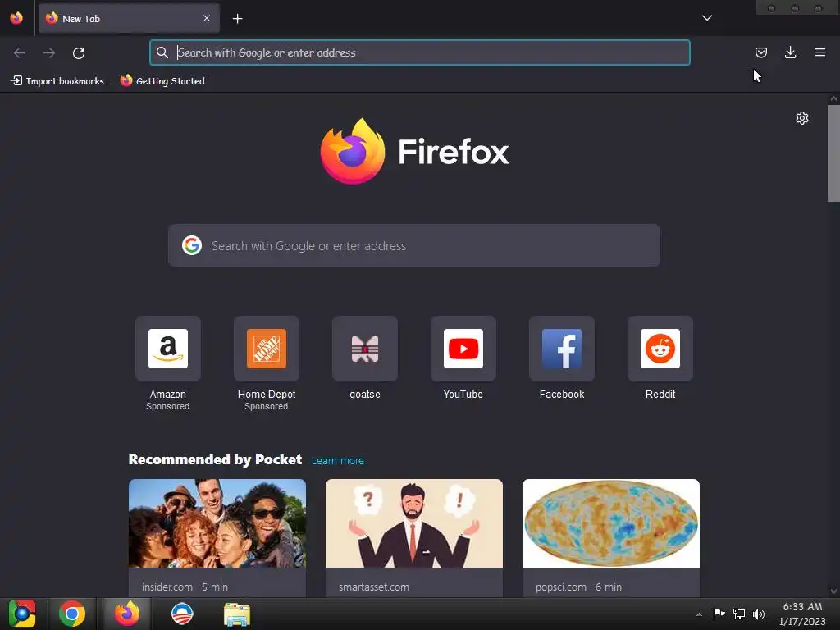The image size is (840, 630).
Task: Click the insider.com · 5 min caption
Action: [185, 587]
